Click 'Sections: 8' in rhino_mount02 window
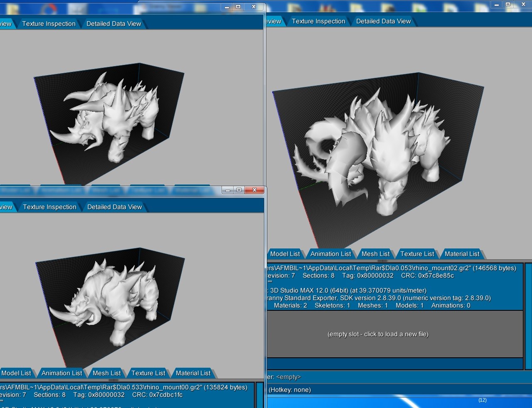 tap(318, 275)
